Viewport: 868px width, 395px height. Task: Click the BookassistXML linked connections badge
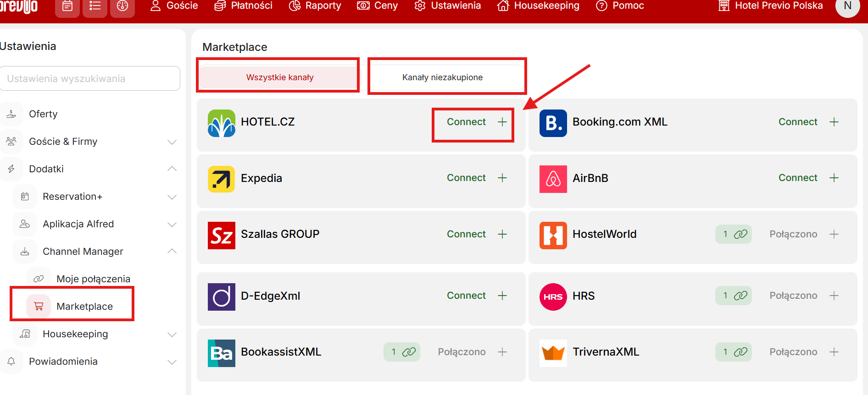(x=401, y=352)
